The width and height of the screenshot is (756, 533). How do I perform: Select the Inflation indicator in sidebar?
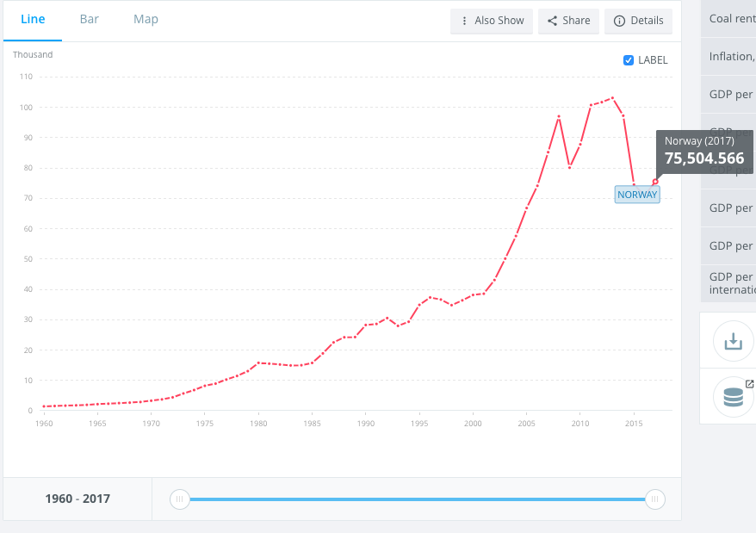click(x=732, y=57)
